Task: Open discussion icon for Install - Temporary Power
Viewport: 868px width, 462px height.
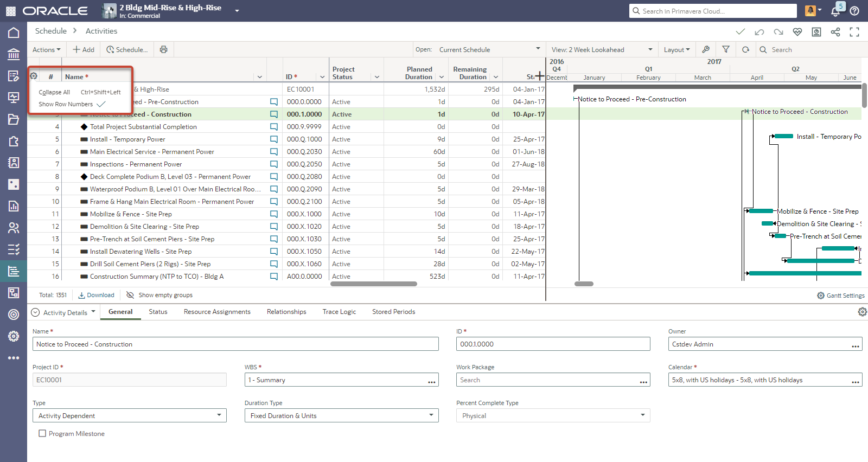Action: point(274,139)
